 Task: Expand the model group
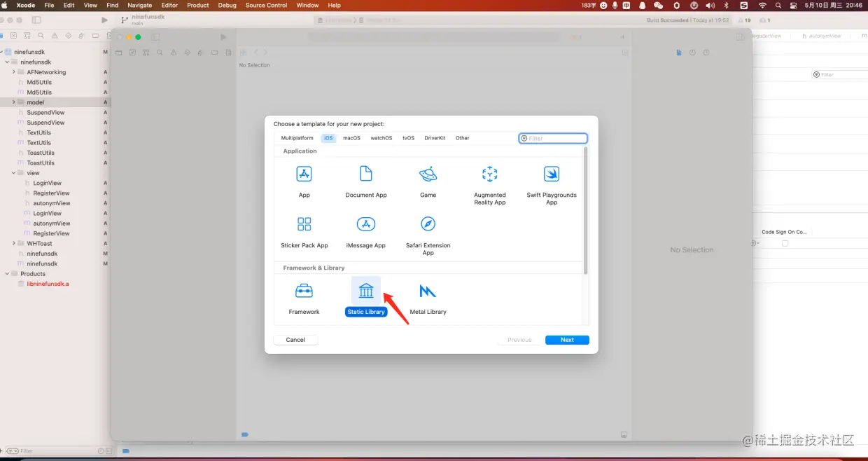[13, 102]
